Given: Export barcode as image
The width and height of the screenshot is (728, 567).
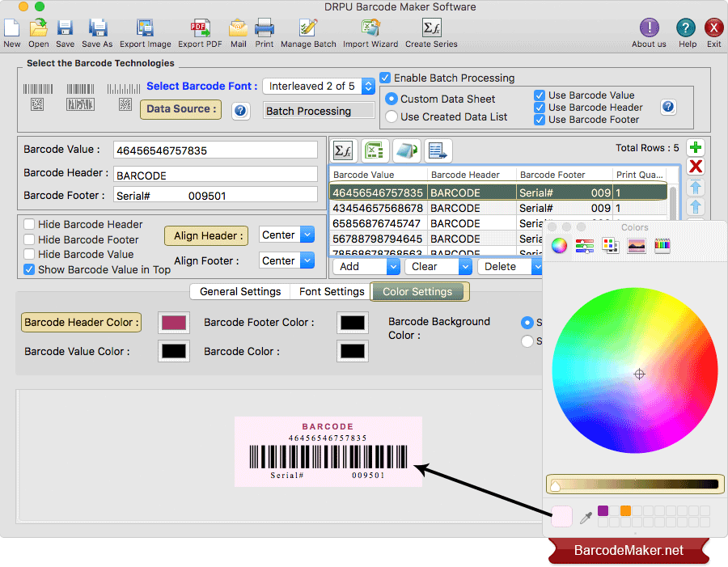Looking at the screenshot, I should [x=146, y=33].
